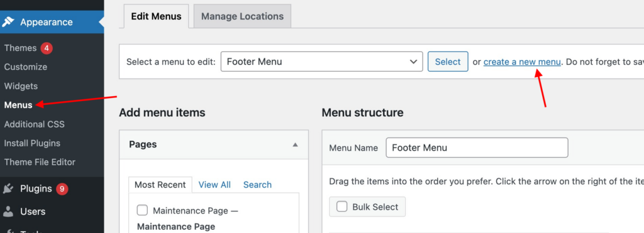Open the Themes submenu item
The height and width of the screenshot is (233, 644).
coord(20,48)
